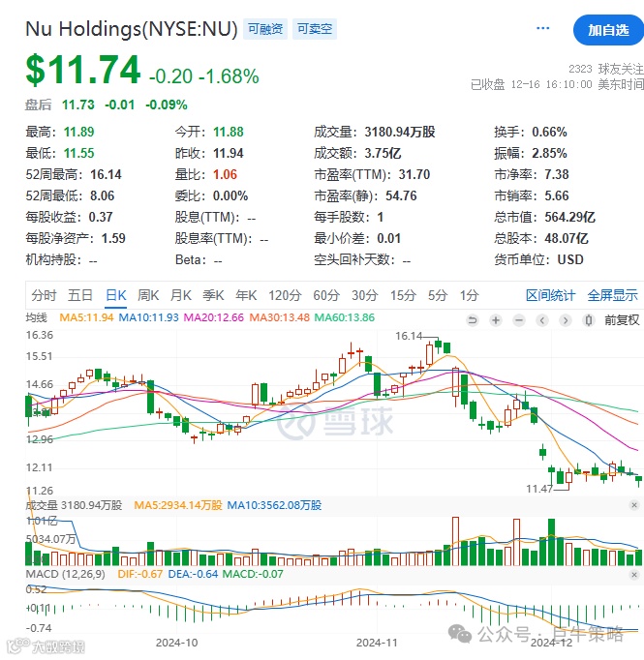Click the candlestick style icon beside 前复权
Image resolution: width=644 pixels, height=660 pixels.
(x=589, y=320)
